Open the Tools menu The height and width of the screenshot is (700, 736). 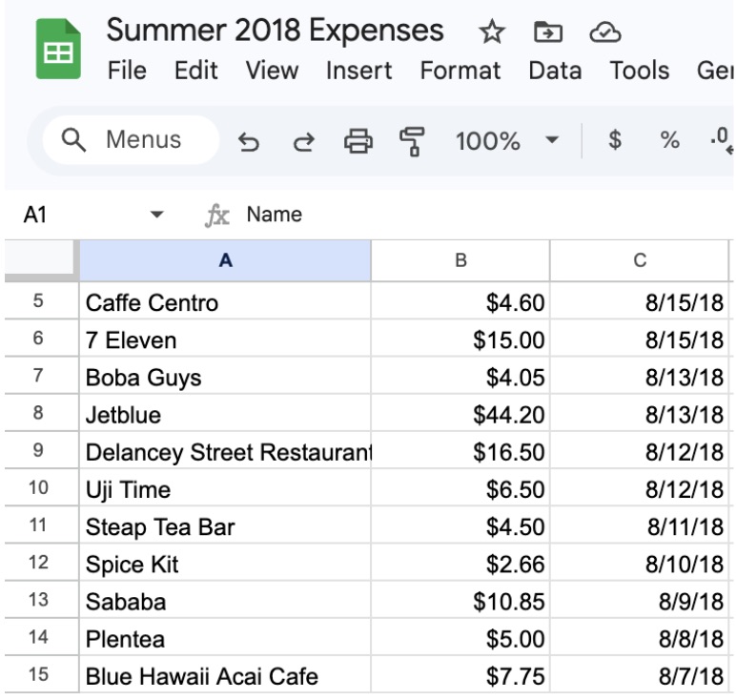639,71
